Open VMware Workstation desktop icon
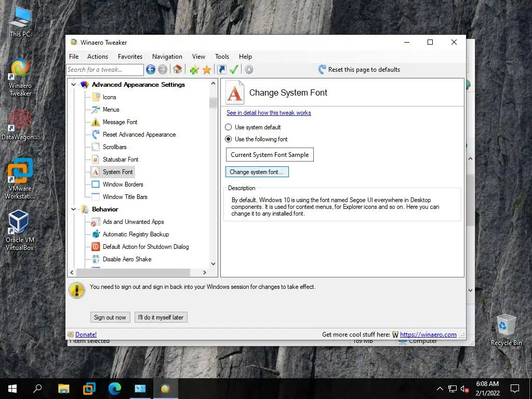 tap(20, 179)
